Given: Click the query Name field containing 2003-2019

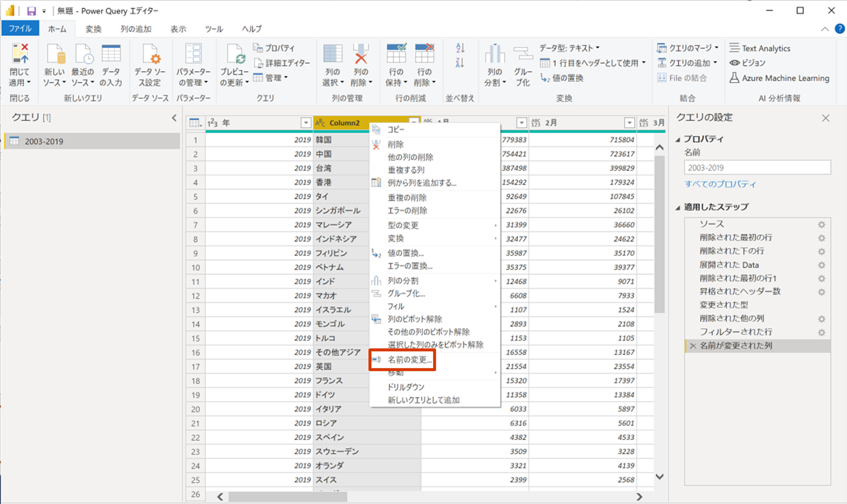Looking at the screenshot, I should (x=757, y=167).
